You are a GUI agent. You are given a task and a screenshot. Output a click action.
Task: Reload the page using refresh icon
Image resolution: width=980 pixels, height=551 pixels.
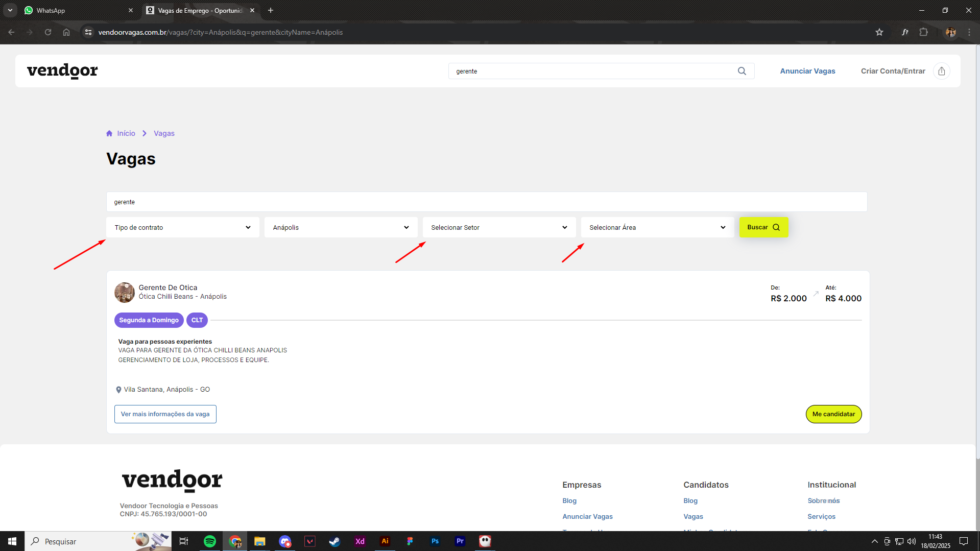[x=48, y=32]
